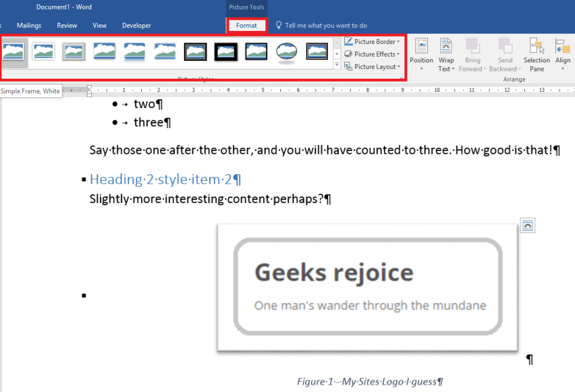Click the Align objects button
Viewport: 575px width, 392px height.
562,54
